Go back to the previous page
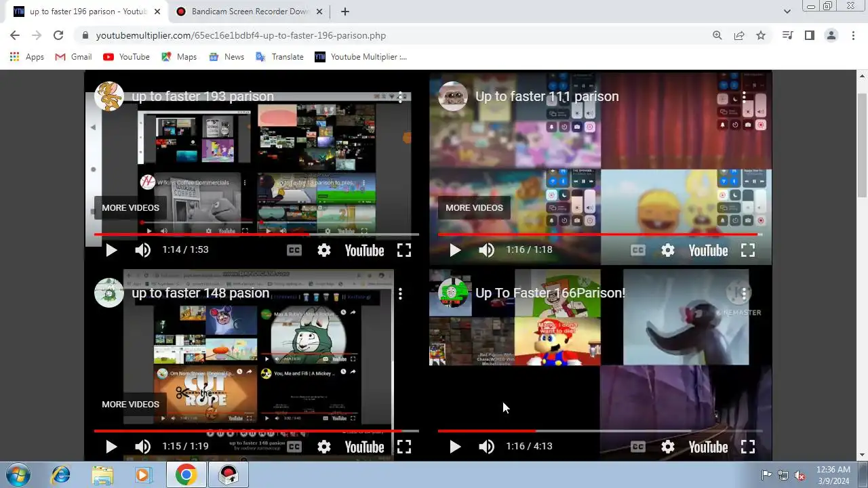 (x=15, y=35)
